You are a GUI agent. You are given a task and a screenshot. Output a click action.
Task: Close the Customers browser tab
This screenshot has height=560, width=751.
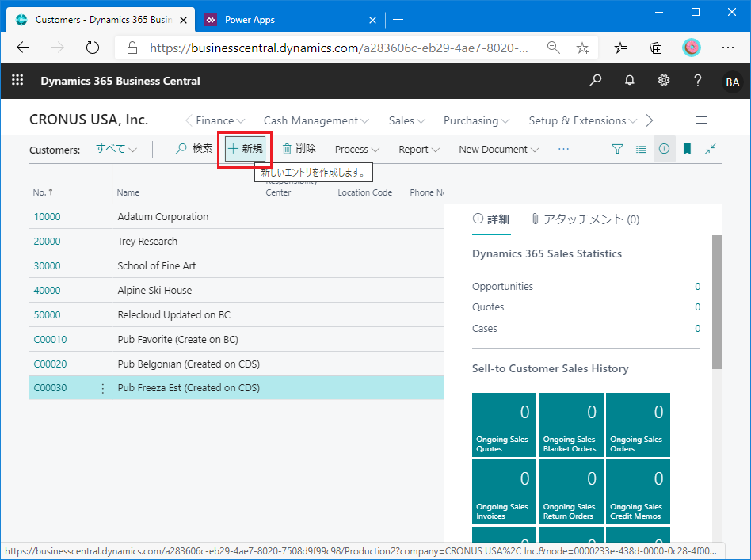click(x=183, y=20)
